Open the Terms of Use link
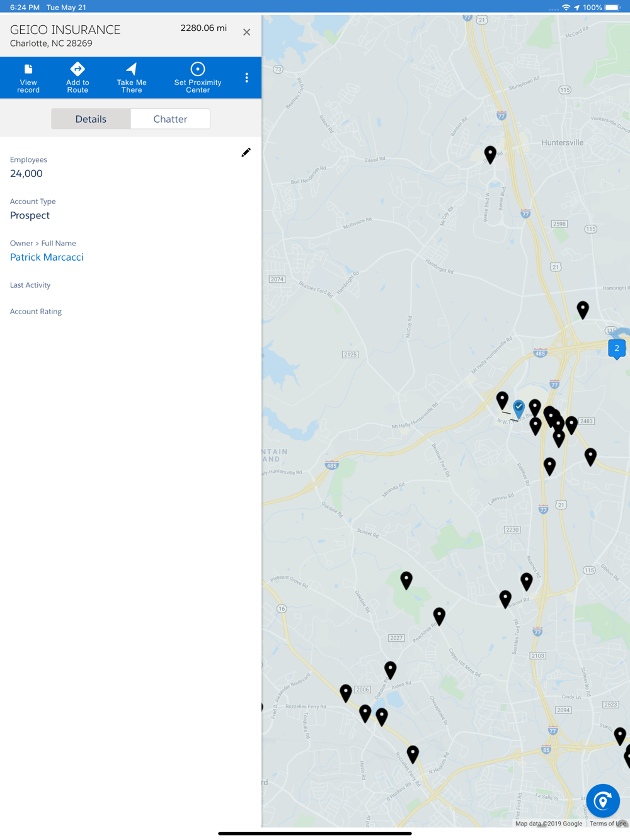The width and height of the screenshot is (630, 840). [x=608, y=824]
